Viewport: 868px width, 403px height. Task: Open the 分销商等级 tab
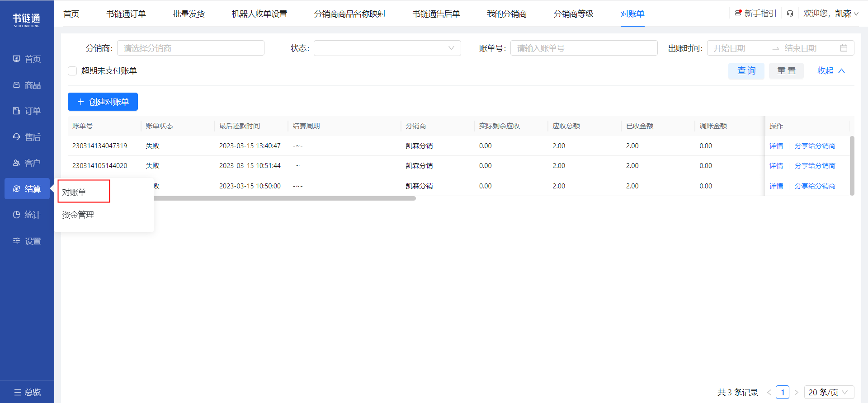tap(574, 14)
